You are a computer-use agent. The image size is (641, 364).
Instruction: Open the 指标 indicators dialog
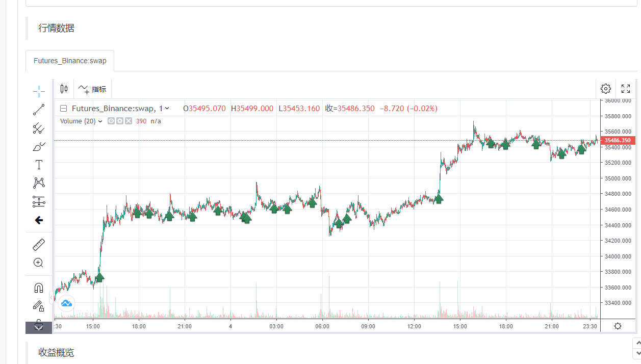tap(92, 89)
